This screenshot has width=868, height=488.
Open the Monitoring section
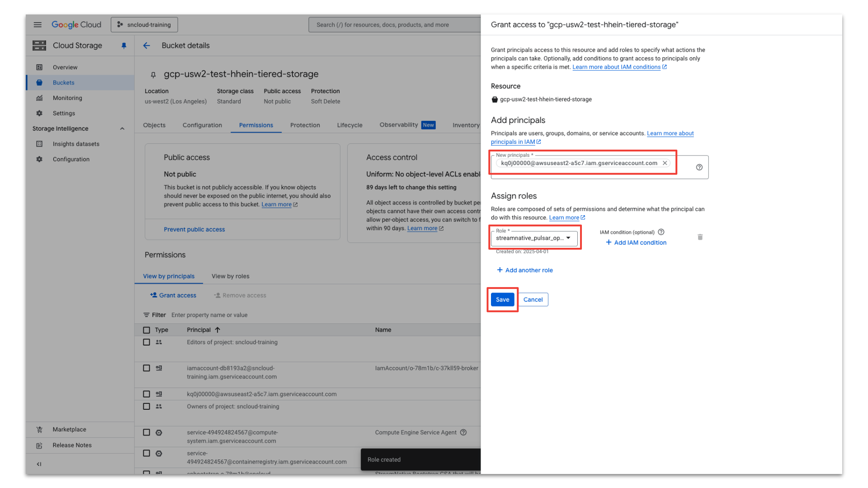[67, 98]
